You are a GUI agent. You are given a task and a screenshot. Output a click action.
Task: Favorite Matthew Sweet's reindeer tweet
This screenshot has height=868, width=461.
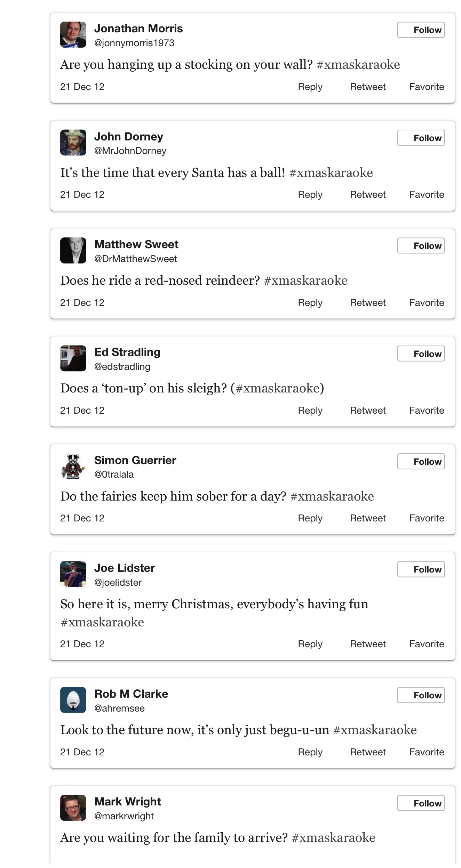coord(427,303)
